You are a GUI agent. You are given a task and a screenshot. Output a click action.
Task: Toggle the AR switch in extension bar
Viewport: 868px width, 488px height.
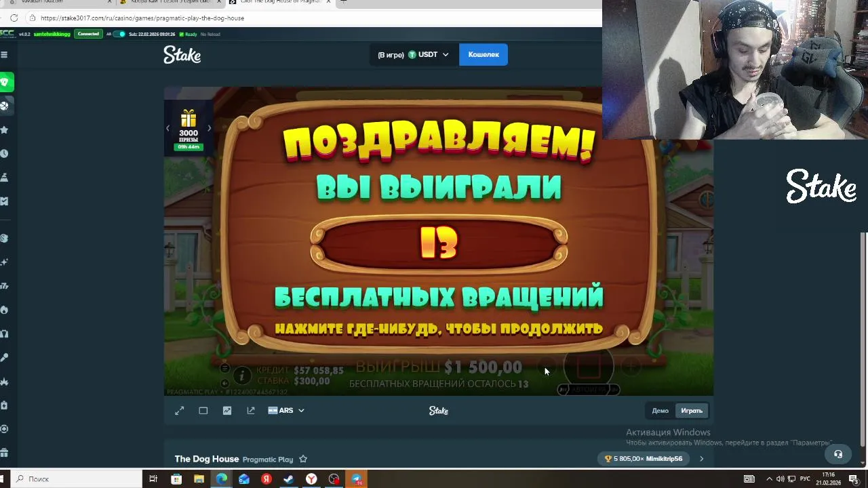119,34
